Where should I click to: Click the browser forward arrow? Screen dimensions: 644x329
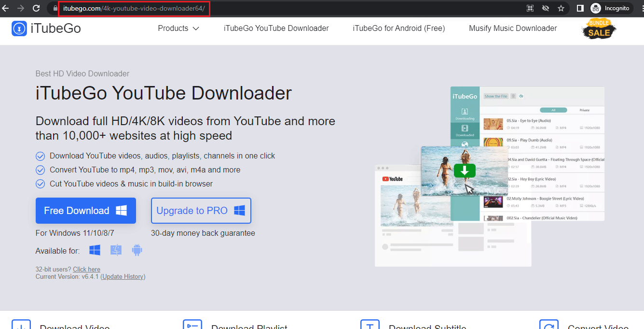[21, 8]
